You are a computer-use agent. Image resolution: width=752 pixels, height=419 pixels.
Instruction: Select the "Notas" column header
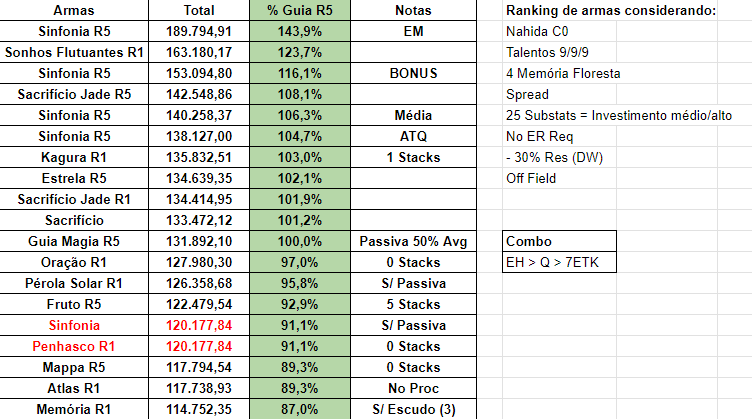point(414,10)
